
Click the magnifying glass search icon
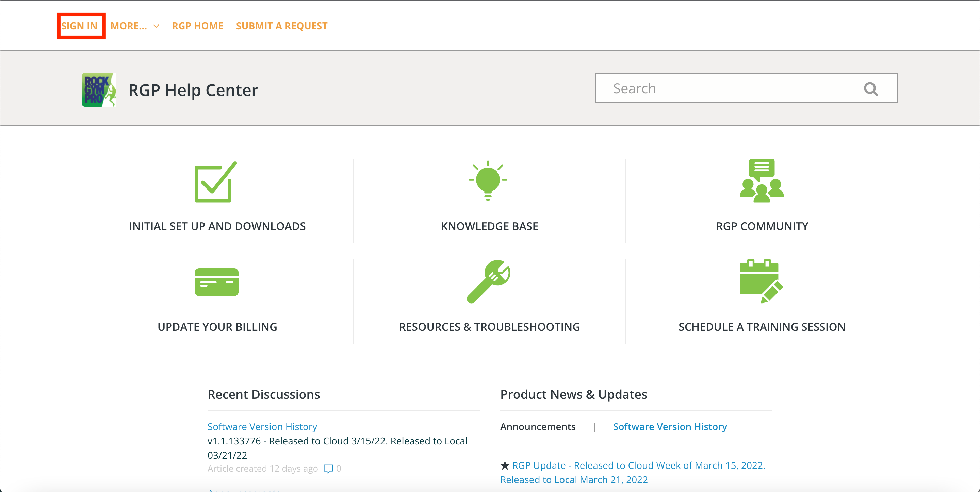870,89
